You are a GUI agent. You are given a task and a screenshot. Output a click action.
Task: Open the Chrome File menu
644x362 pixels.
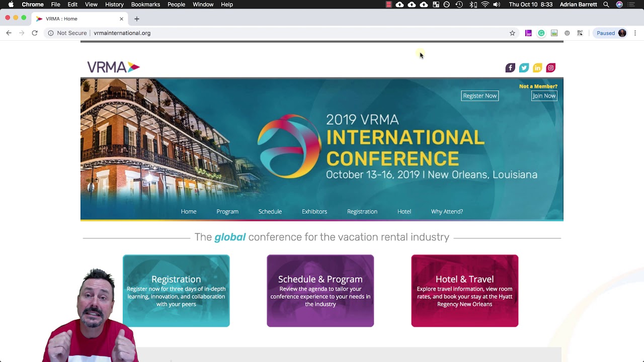tap(55, 5)
